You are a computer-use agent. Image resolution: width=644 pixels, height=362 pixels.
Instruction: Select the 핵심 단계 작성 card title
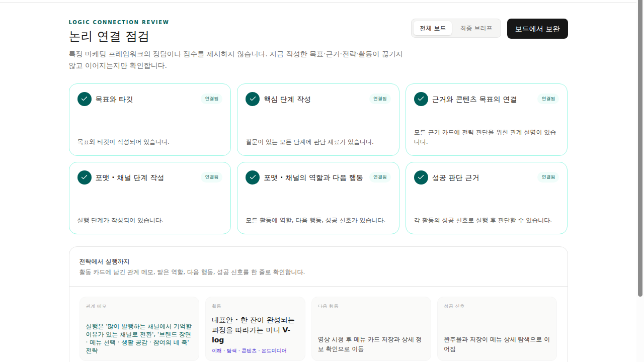[287, 100]
